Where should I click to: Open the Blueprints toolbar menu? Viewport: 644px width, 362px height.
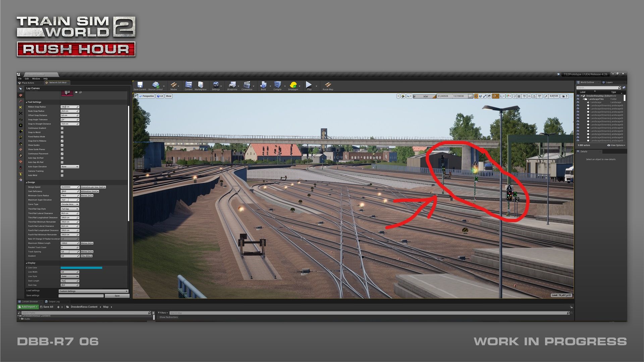pos(232,85)
